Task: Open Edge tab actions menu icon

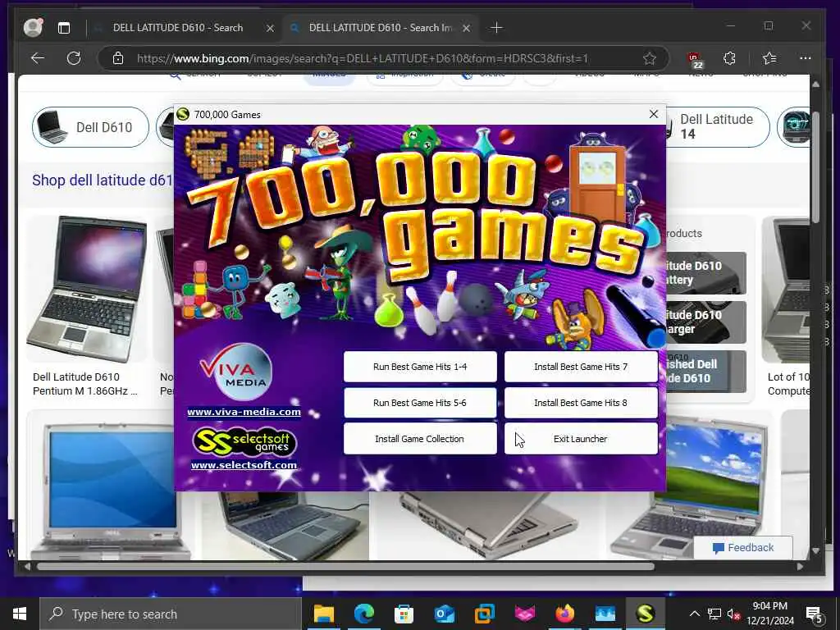Action: point(64,28)
